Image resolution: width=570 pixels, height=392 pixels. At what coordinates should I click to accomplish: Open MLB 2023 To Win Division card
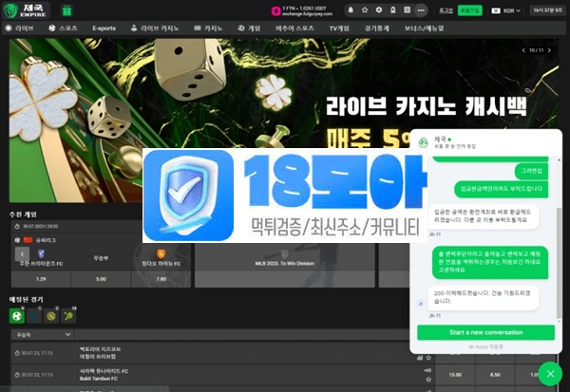[285, 265]
